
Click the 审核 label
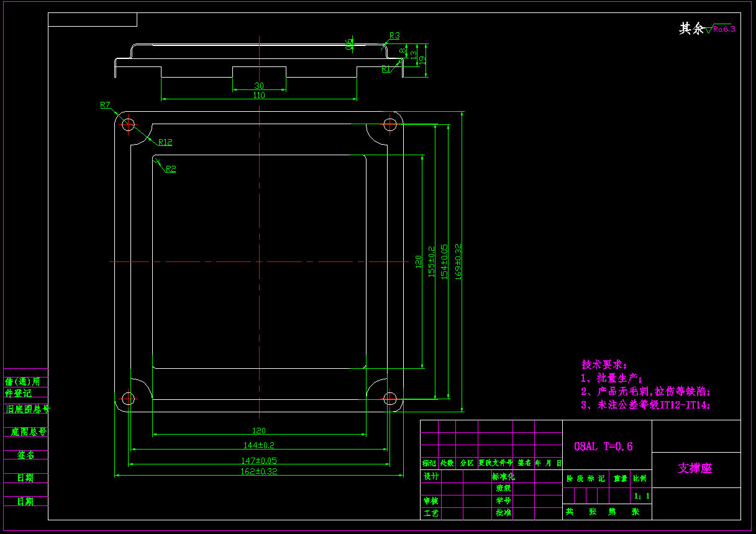pyautogui.click(x=431, y=500)
